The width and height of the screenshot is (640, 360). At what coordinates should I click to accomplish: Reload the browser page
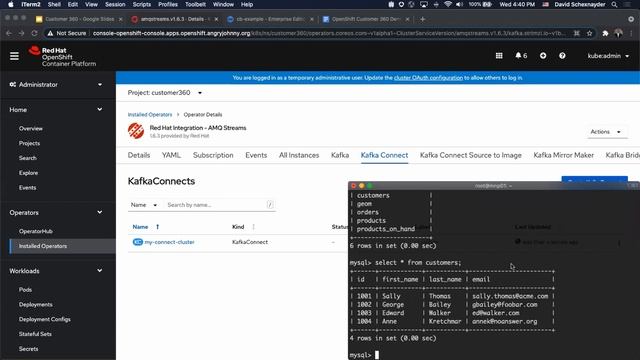(x=34, y=33)
